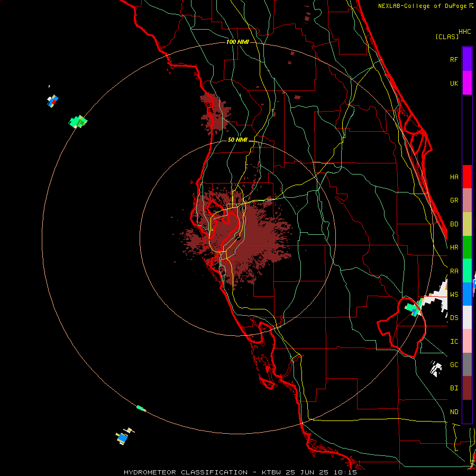The width and height of the screenshot is (476, 476).
Task: Click the "ND" legend label
Action: [454, 412]
